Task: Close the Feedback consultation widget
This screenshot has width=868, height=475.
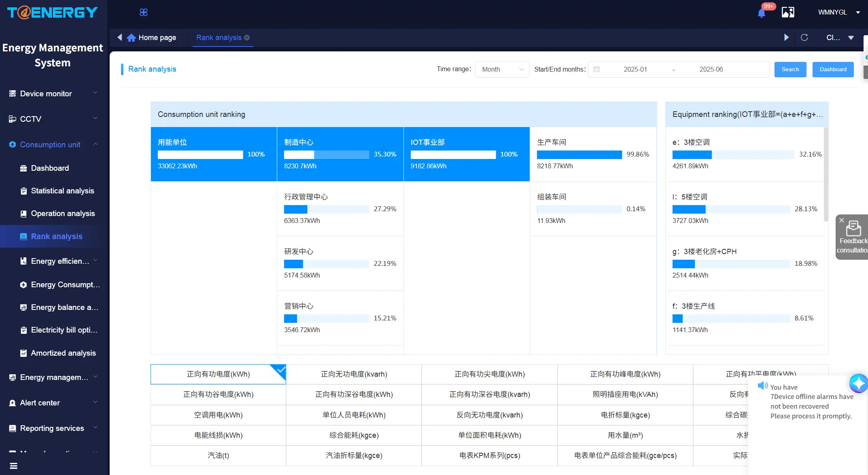Action: coord(842,221)
